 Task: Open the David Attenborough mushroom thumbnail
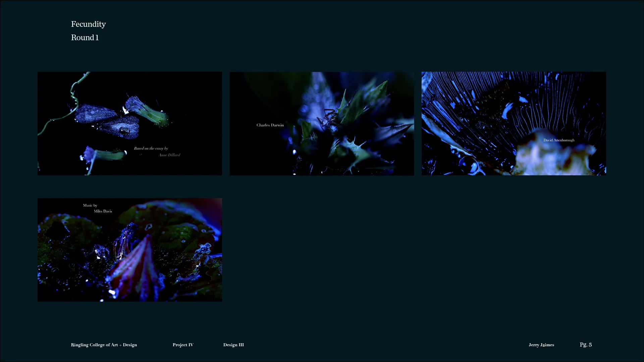[x=514, y=123]
